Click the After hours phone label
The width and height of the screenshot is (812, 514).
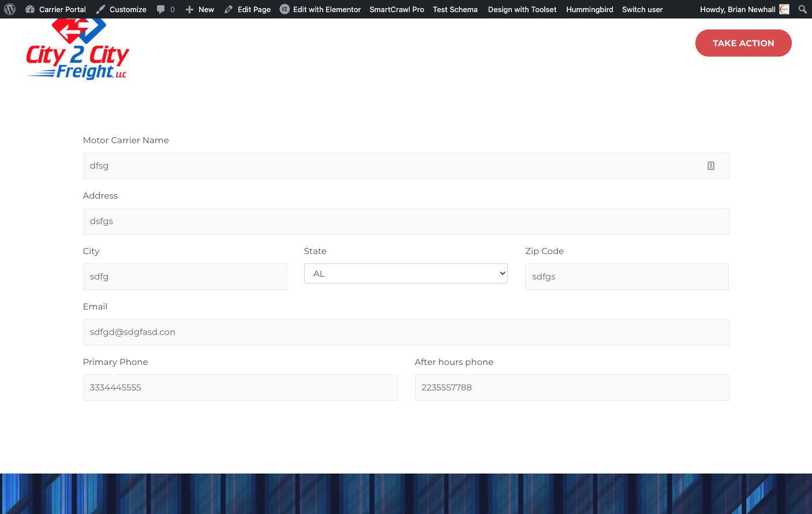(x=454, y=362)
